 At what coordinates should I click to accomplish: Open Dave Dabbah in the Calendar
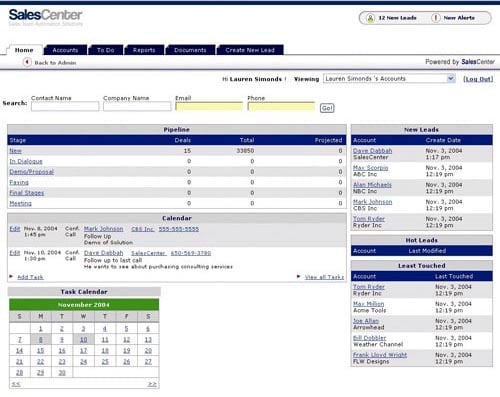[103, 253]
